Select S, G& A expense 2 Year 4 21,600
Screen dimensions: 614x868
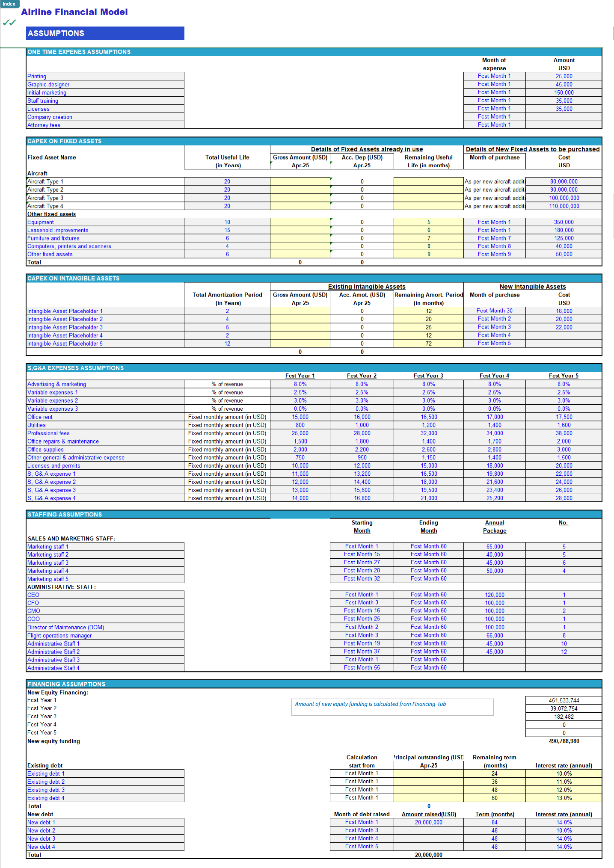[495, 482]
